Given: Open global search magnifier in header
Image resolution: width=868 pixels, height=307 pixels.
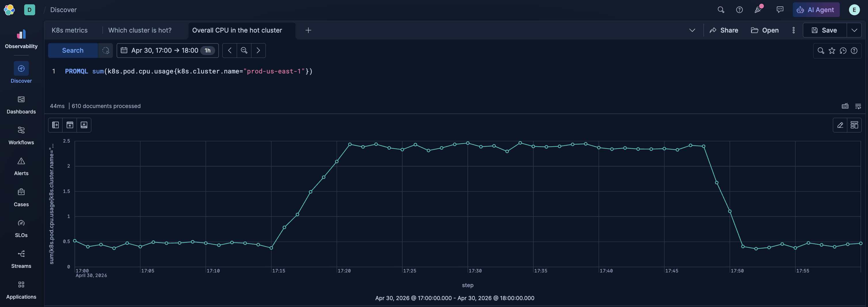Looking at the screenshot, I should (721, 10).
